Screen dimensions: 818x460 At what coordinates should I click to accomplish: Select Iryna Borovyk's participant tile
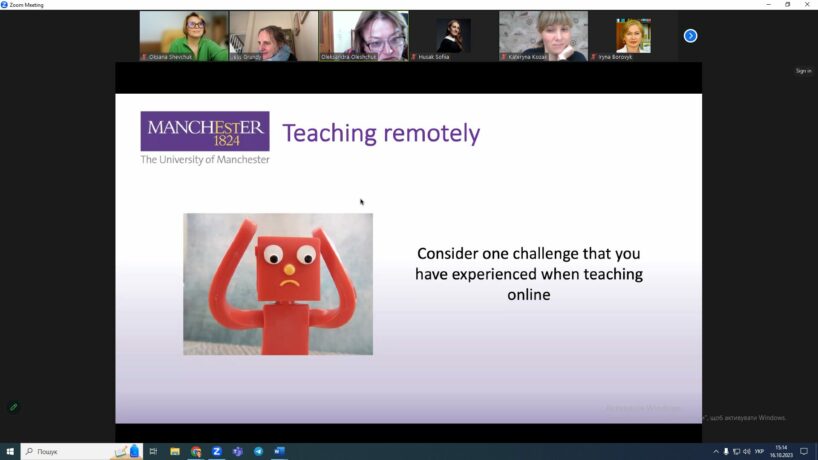[x=633, y=36]
